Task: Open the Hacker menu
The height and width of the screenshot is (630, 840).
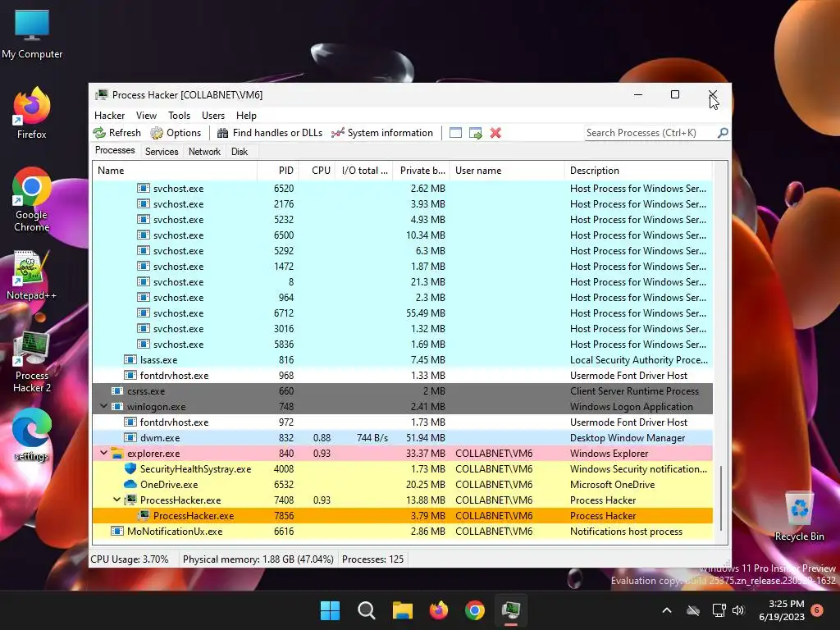Action: coord(109,115)
